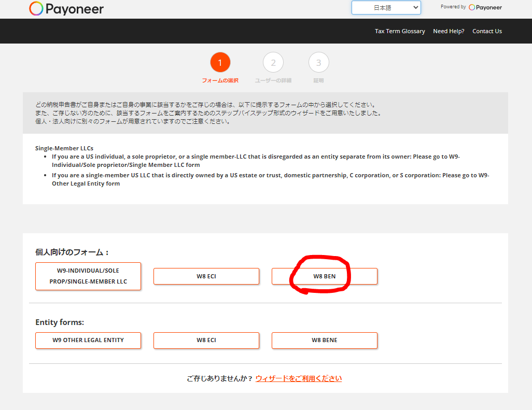This screenshot has height=410, width=532.
Task: Click the step 2 circle indicator
Action: pos(273,63)
